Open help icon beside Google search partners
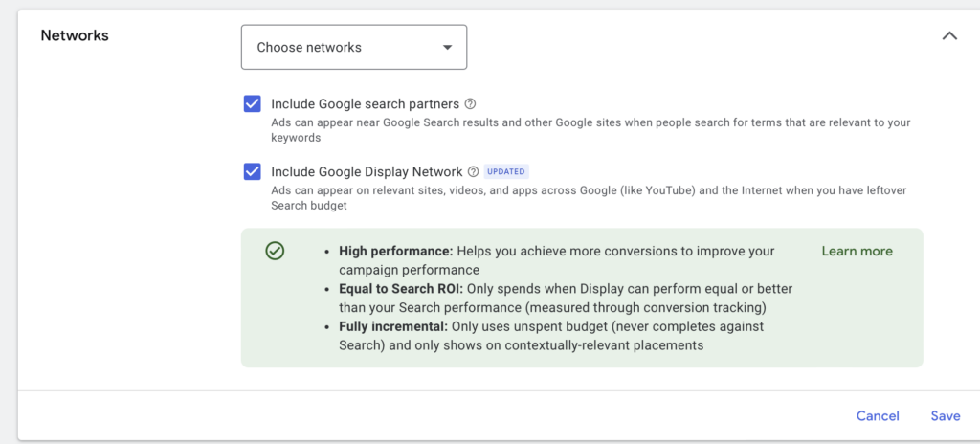This screenshot has width=980, height=444. (x=471, y=103)
